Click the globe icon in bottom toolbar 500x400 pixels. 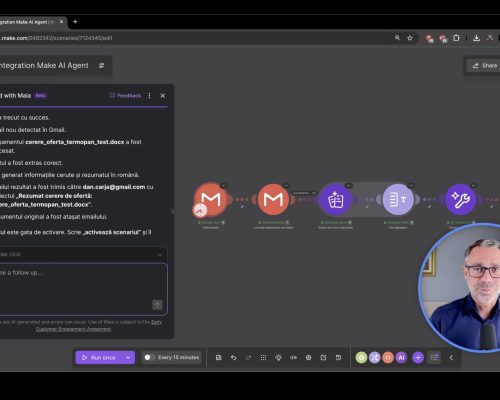[x=308, y=357]
